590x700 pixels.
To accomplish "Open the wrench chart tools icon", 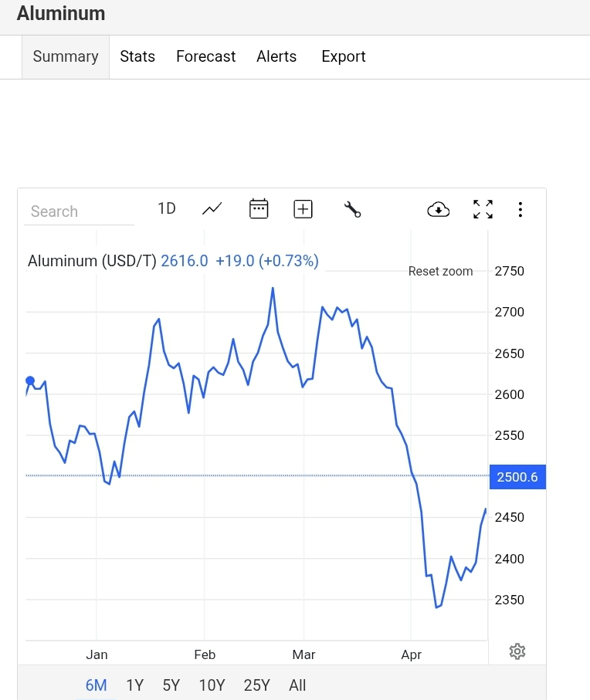I will click(352, 209).
